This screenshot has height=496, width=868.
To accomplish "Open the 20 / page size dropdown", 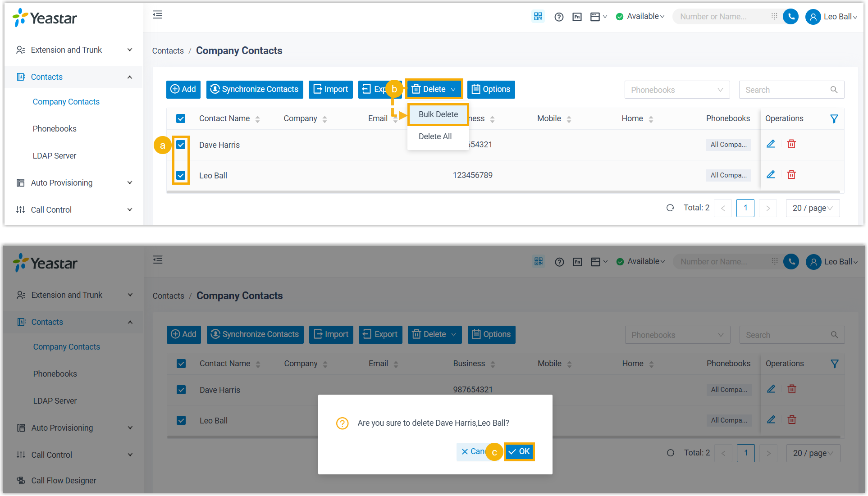I will click(x=812, y=208).
